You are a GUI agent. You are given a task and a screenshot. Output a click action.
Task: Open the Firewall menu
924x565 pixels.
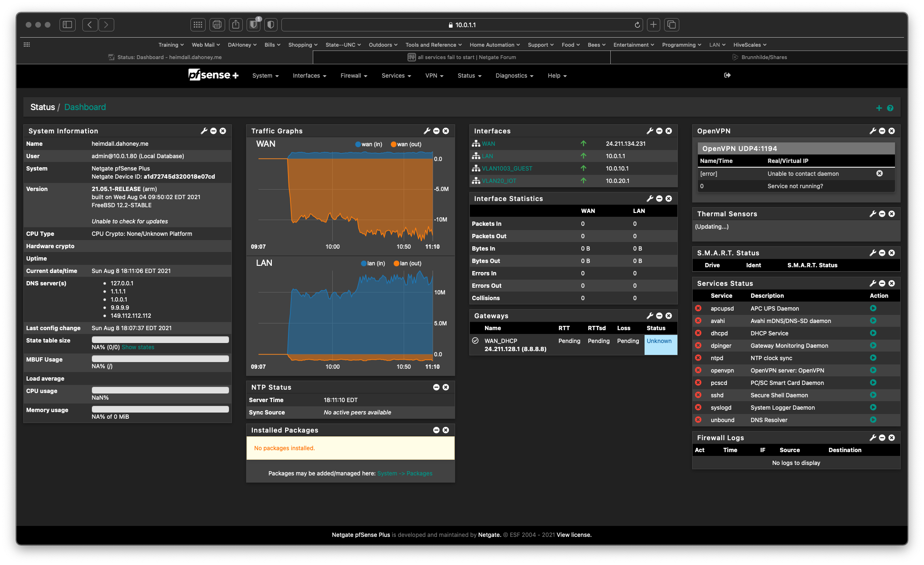pos(354,76)
